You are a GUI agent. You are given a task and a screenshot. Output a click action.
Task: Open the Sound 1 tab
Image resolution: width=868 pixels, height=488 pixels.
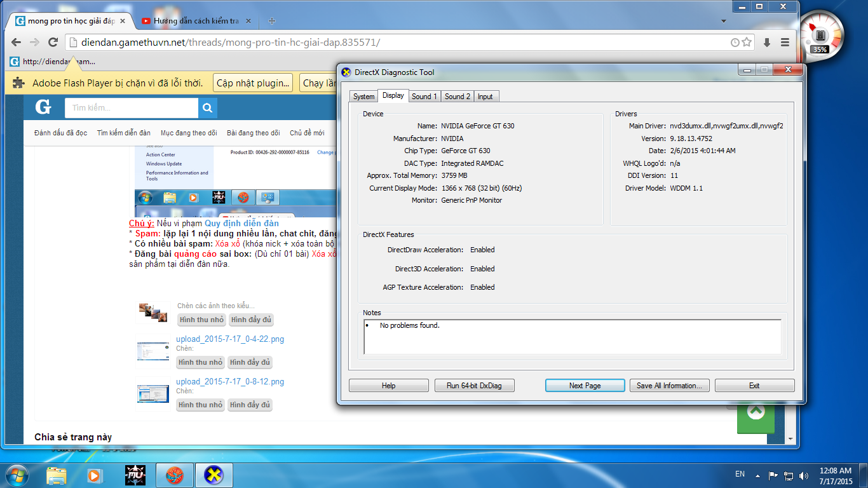pos(424,97)
